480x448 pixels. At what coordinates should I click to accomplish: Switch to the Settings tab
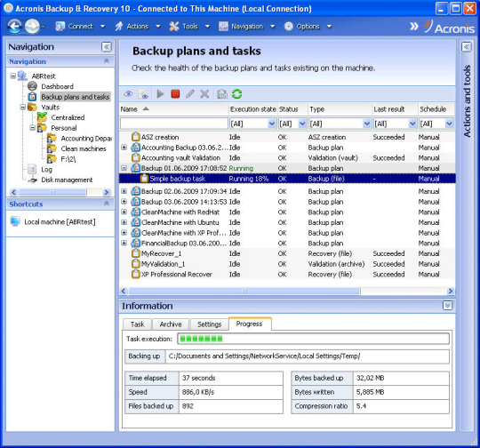(209, 324)
